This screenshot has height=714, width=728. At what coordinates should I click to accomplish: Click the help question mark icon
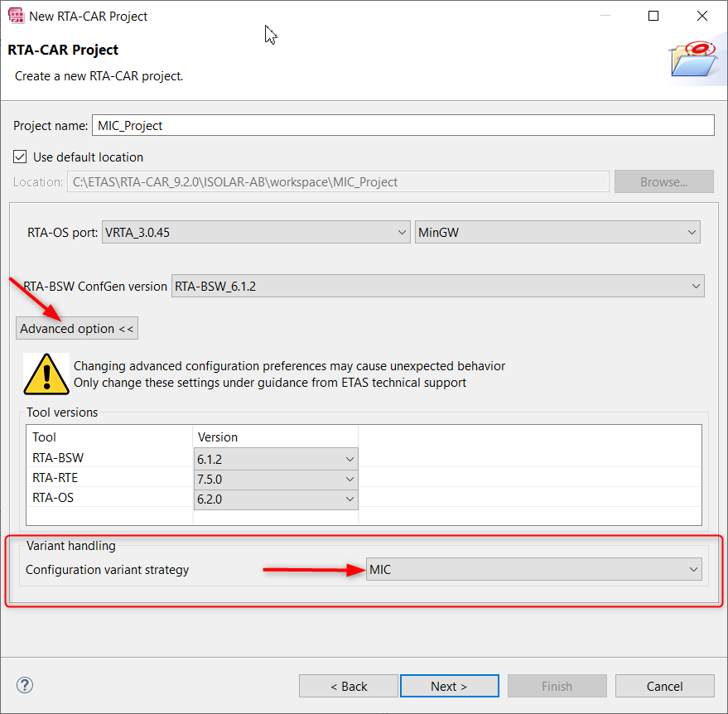tap(25, 685)
